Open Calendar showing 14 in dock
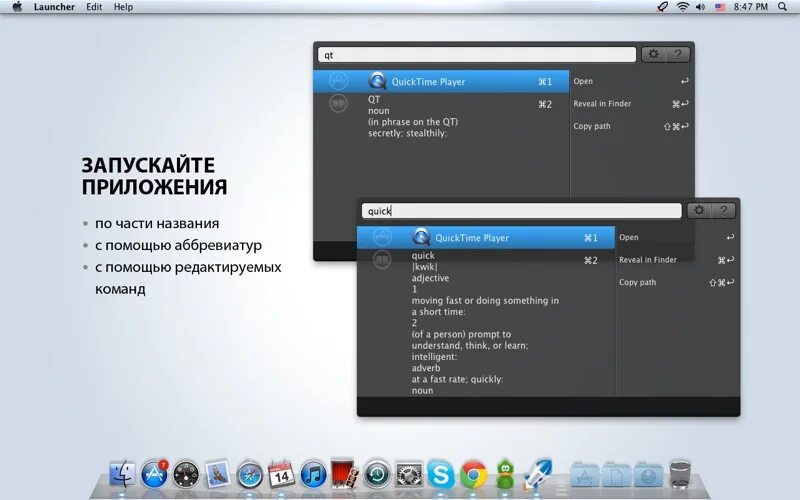This screenshot has width=800, height=500. [281, 473]
